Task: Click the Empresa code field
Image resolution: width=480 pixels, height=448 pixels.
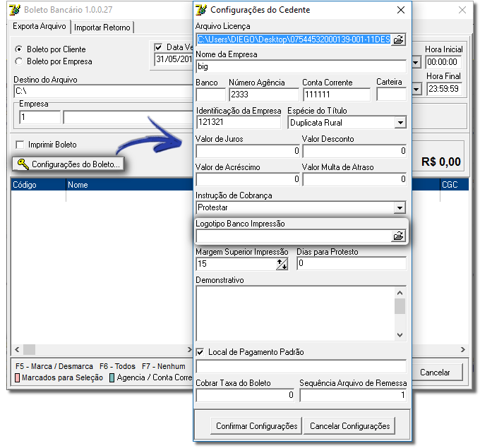Action: (40, 117)
